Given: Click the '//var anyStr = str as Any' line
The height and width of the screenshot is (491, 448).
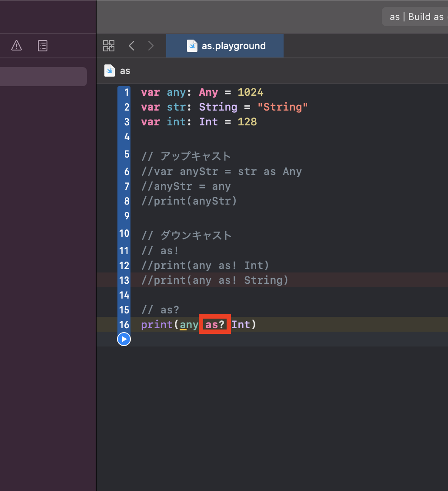Looking at the screenshot, I should pos(221,172).
